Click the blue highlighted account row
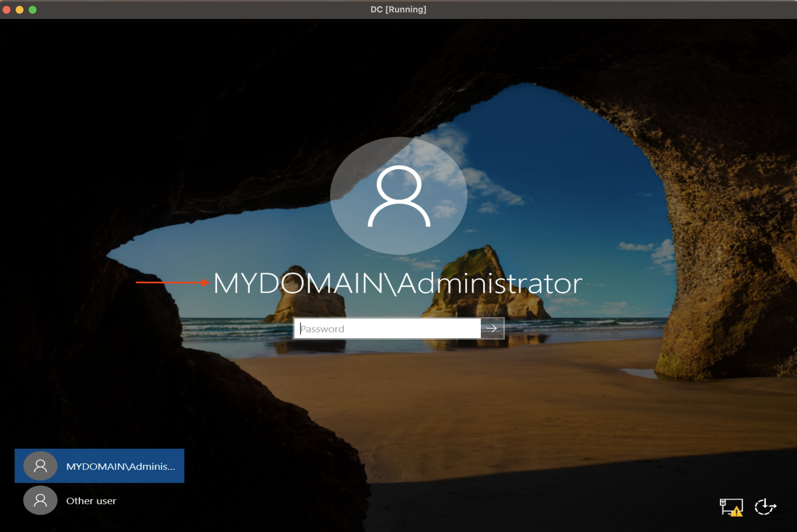This screenshot has height=532, width=797. tap(99, 466)
